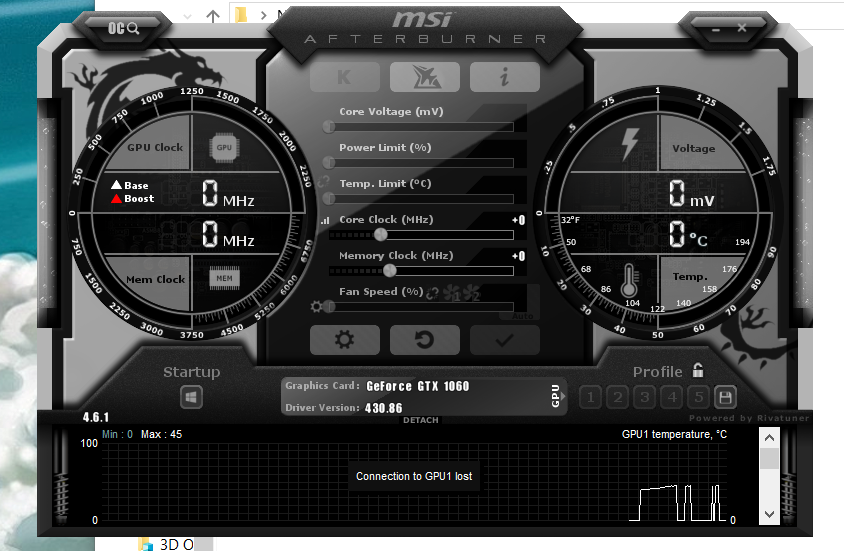Select fan 2 icon
Image resolution: width=844 pixels, height=551 pixels.
pos(471,293)
